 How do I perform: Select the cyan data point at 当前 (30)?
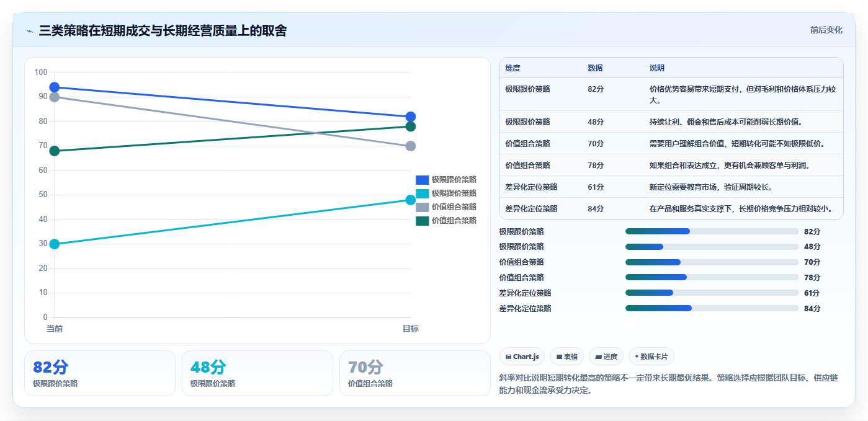coord(55,244)
